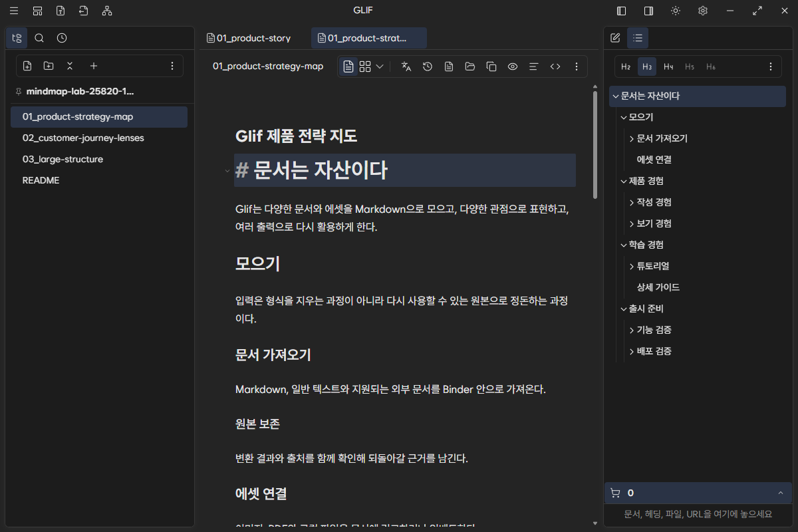Expand '작성 경험' outline node
This screenshot has width=798, height=532.
pos(632,202)
